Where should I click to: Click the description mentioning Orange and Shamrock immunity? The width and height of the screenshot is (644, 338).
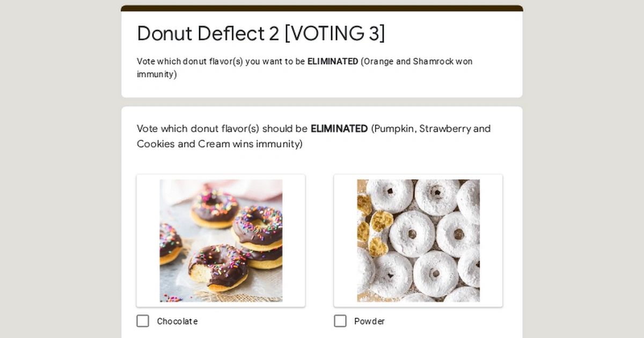[x=304, y=68]
